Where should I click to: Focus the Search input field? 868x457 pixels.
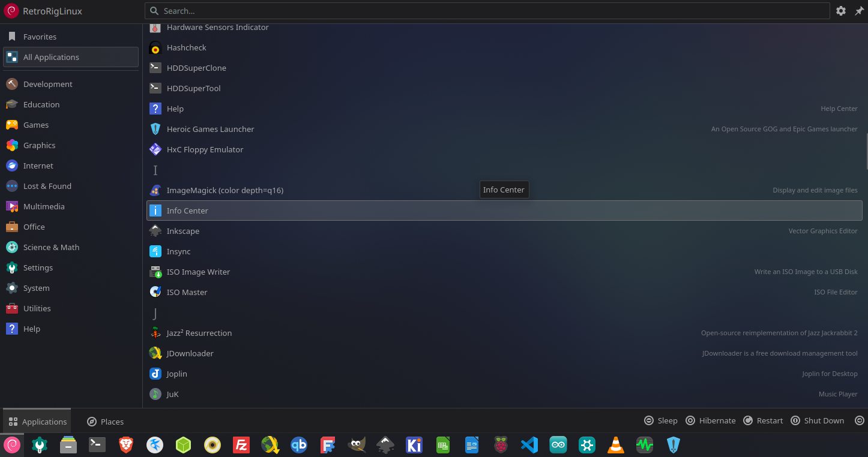point(486,11)
